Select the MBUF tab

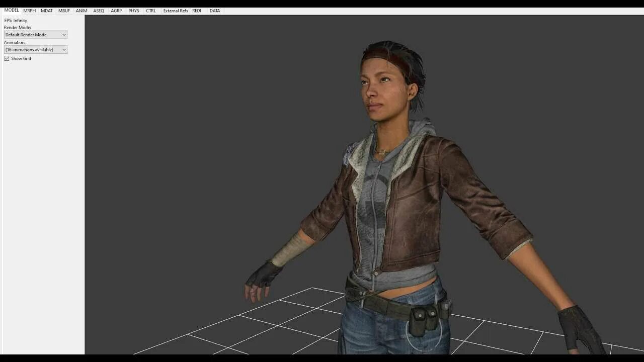pyautogui.click(x=64, y=11)
